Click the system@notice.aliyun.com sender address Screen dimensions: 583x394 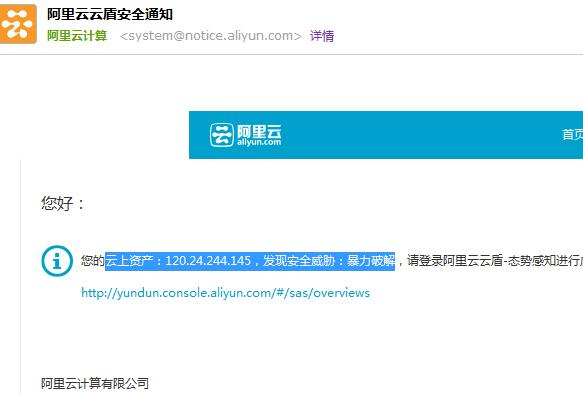211,36
